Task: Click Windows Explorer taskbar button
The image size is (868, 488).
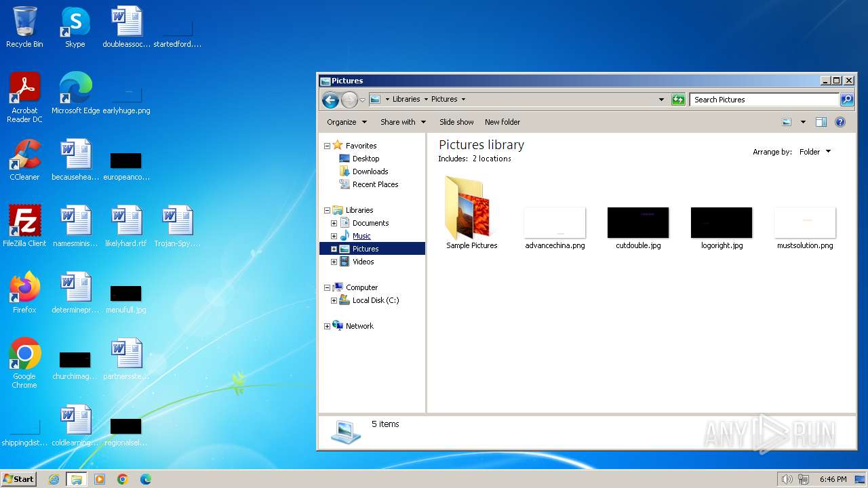Action: [77, 479]
